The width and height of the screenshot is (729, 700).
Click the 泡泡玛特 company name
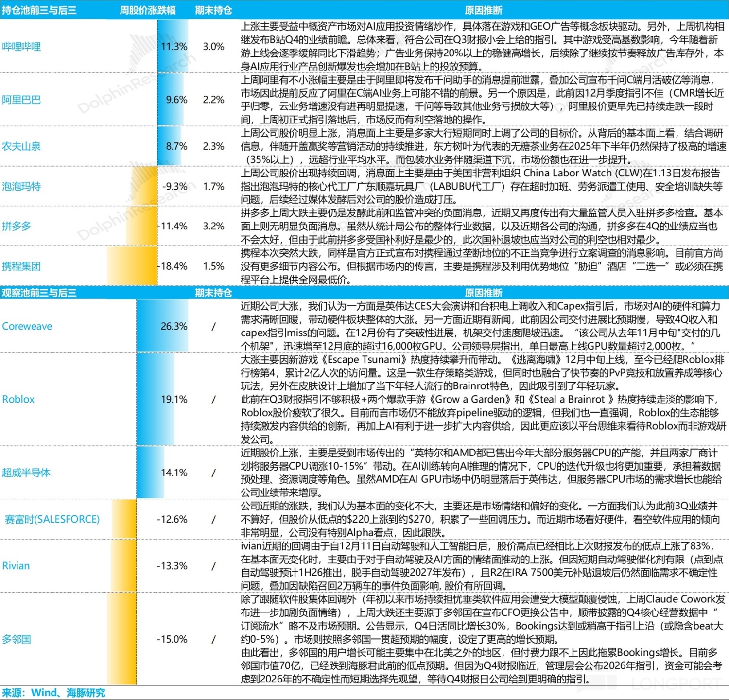click(x=21, y=186)
